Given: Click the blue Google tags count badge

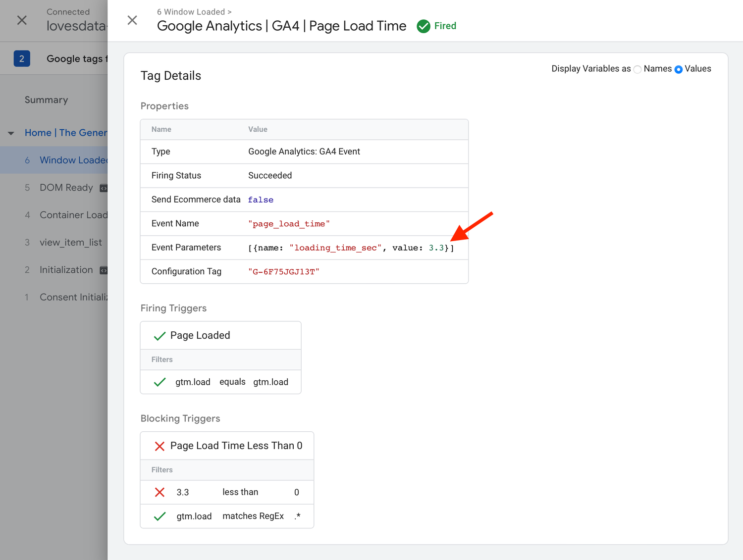Looking at the screenshot, I should click(x=22, y=59).
